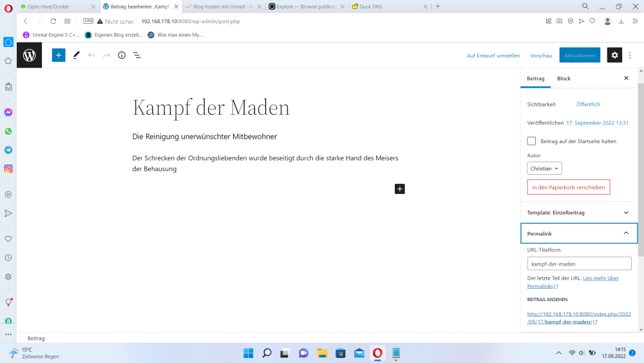Open the block inserter plus button in toolbar

tap(59, 55)
